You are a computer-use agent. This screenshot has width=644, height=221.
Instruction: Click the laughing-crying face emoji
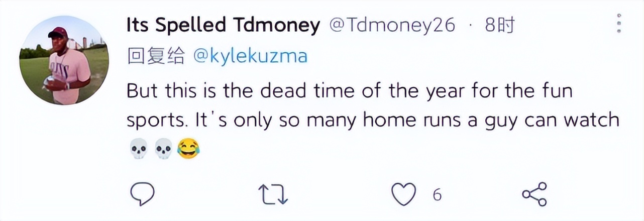tap(189, 149)
